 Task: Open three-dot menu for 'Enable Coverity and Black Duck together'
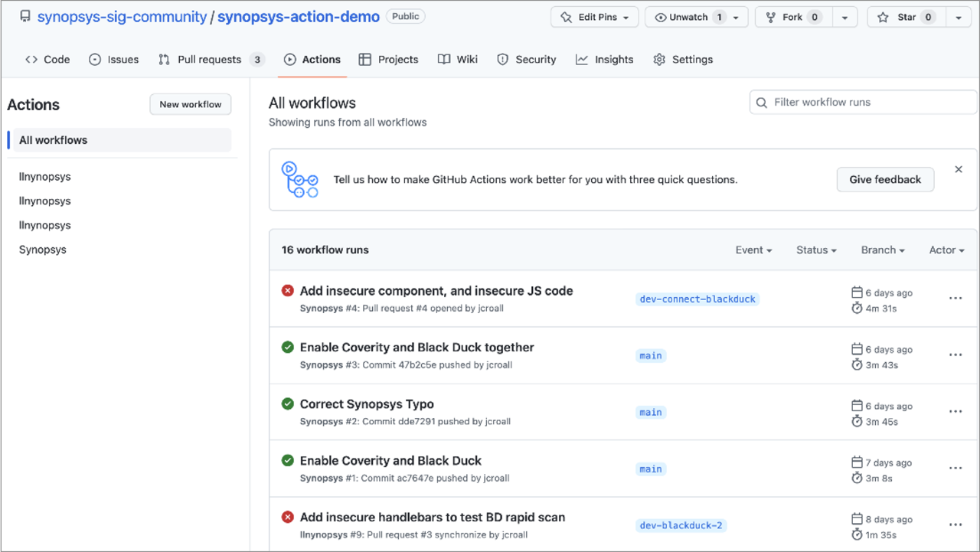tap(955, 355)
